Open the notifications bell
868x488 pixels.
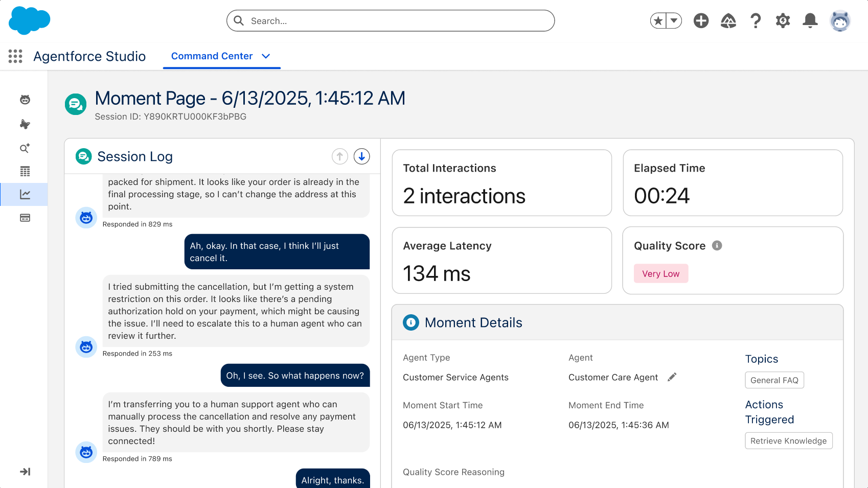click(x=810, y=21)
